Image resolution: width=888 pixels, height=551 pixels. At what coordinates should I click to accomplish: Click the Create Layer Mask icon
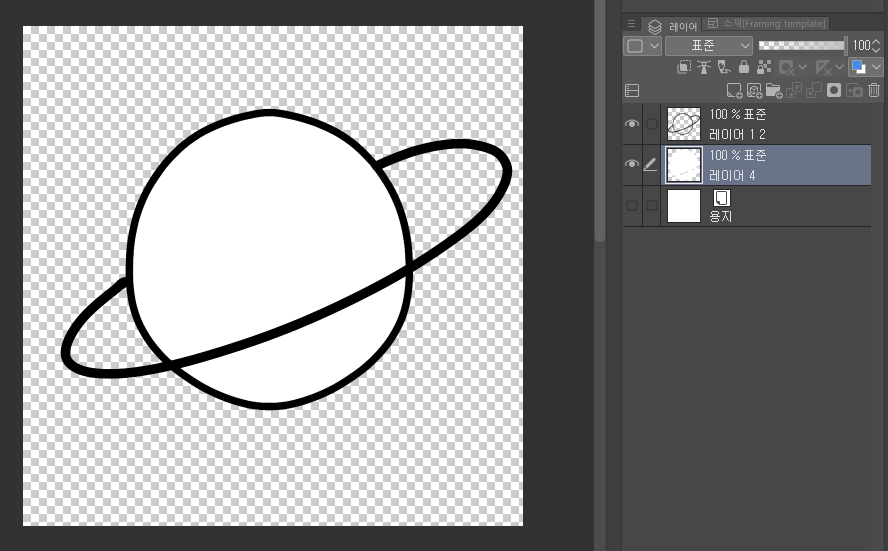(x=834, y=90)
